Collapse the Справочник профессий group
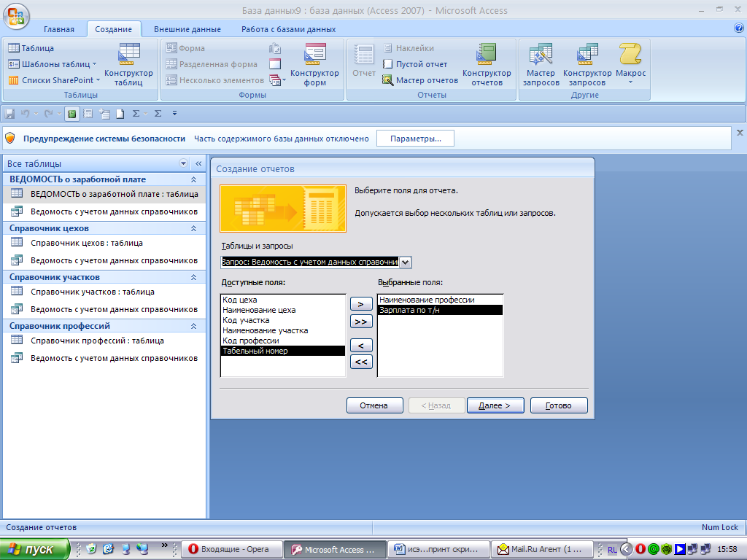The image size is (747, 560). coord(193,326)
